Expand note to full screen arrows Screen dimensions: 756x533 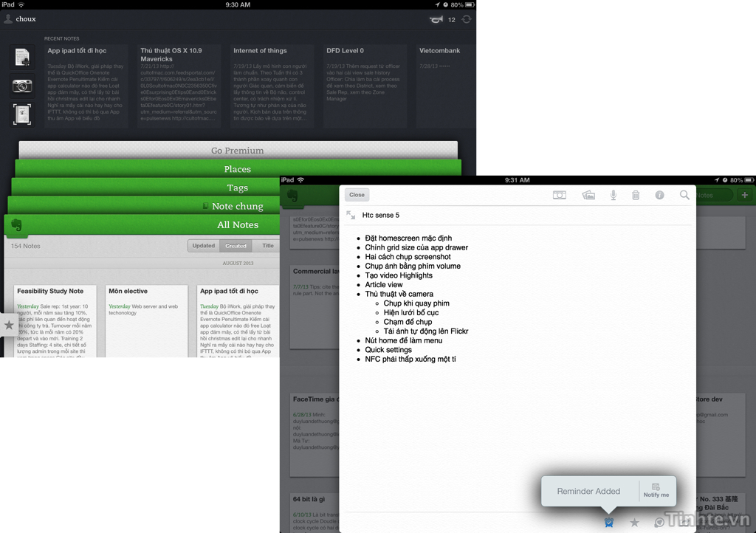pos(351,215)
